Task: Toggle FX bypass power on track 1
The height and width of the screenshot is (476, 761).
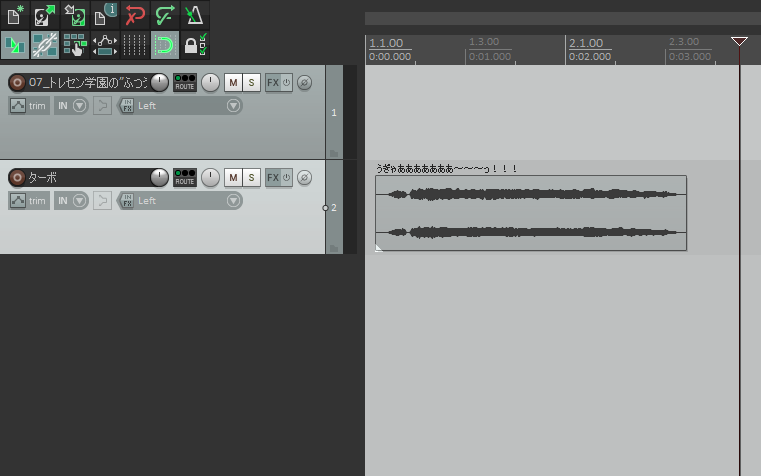Action: [286, 82]
